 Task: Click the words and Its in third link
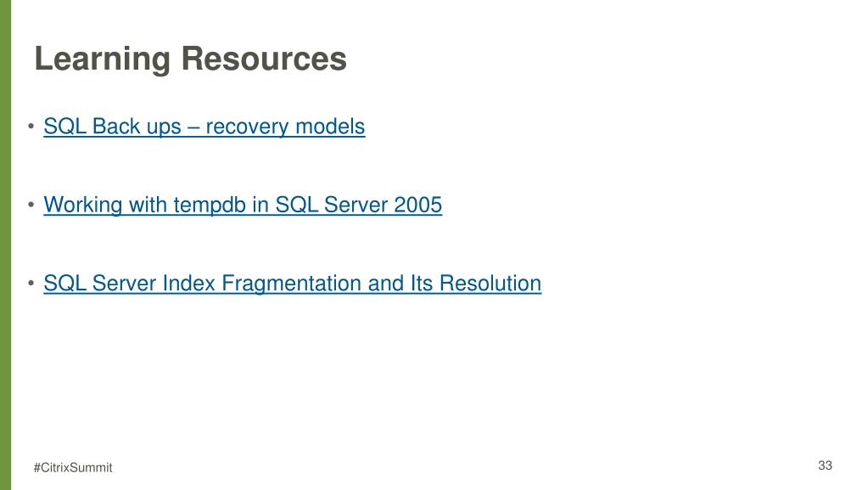tap(400, 284)
